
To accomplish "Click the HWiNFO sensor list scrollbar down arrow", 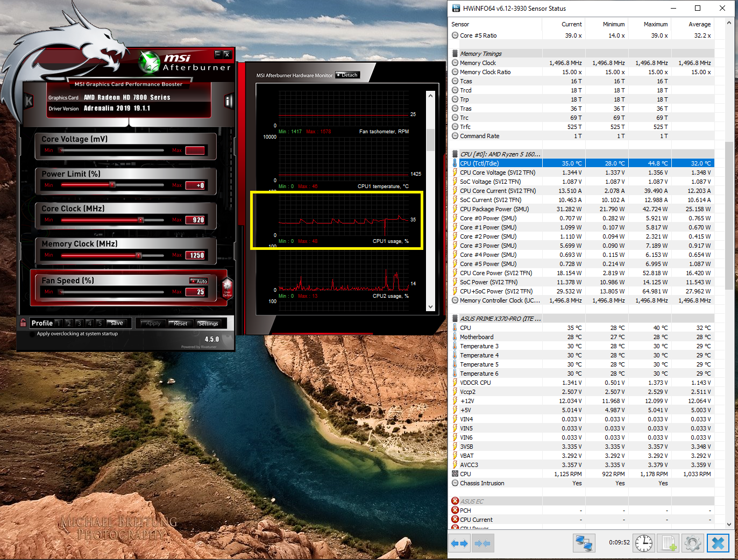I will click(x=729, y=524).
